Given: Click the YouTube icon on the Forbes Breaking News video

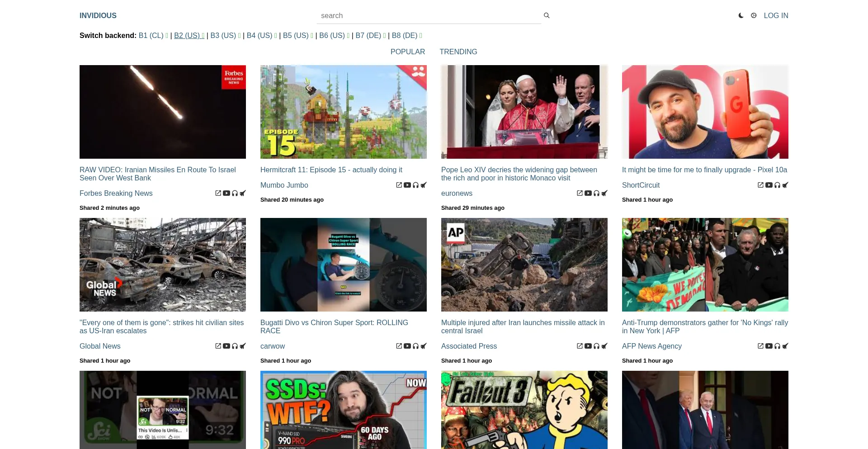Looking at the screenshot, I should 226,193.
